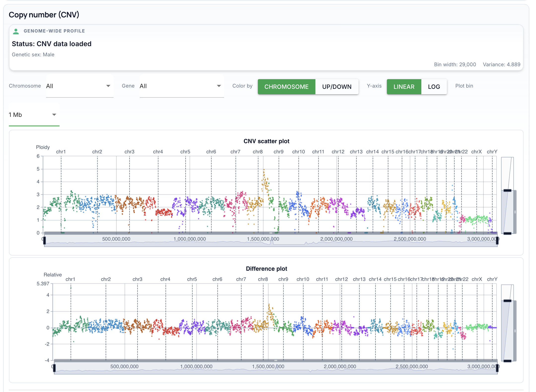Click the green profile person icon
The height and width of the screenshot is (392, 536).
pos(16,31)
